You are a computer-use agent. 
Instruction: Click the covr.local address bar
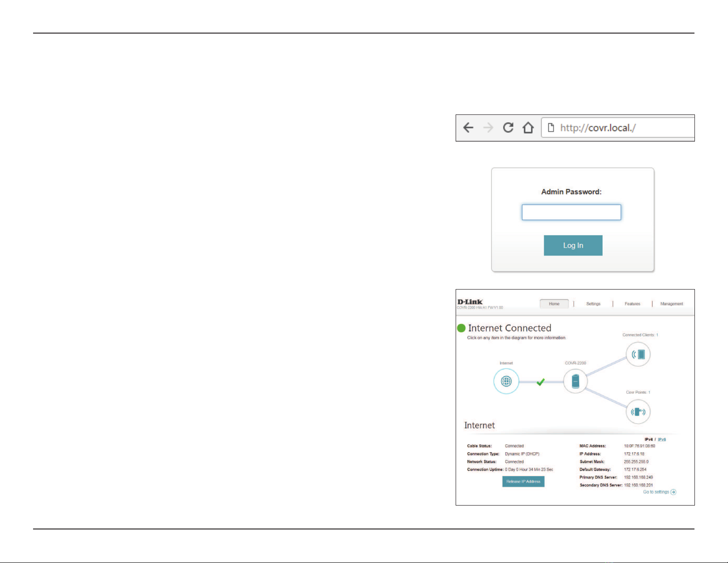pyautogui.click(x=618, y=128)
